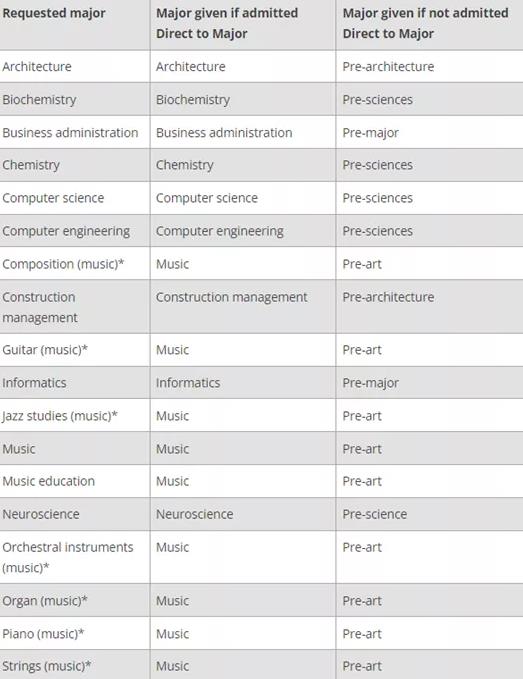
Task: Click Chemistry in the admitted major column
Action: click(185, 165)
